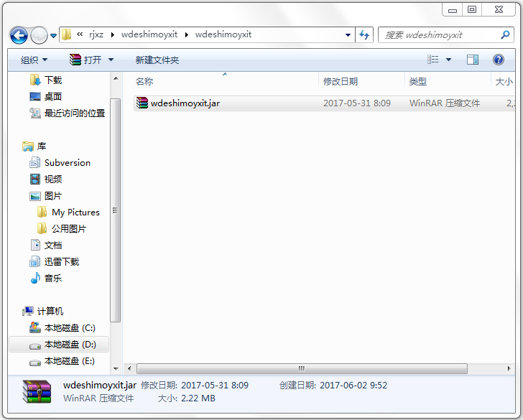Open 桌面 in navigation pane
Viewport: 523px width, 420px height.
click(53, 97)
